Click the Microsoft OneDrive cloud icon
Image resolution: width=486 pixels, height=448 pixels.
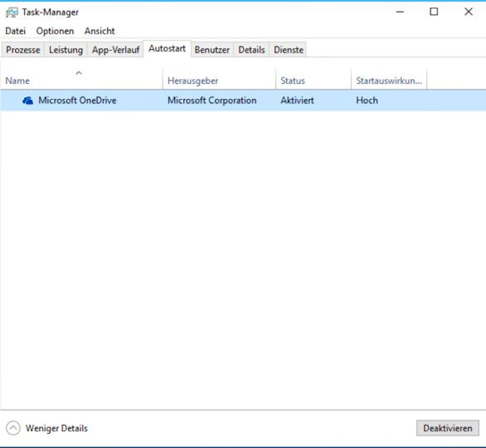pos(28,101)
